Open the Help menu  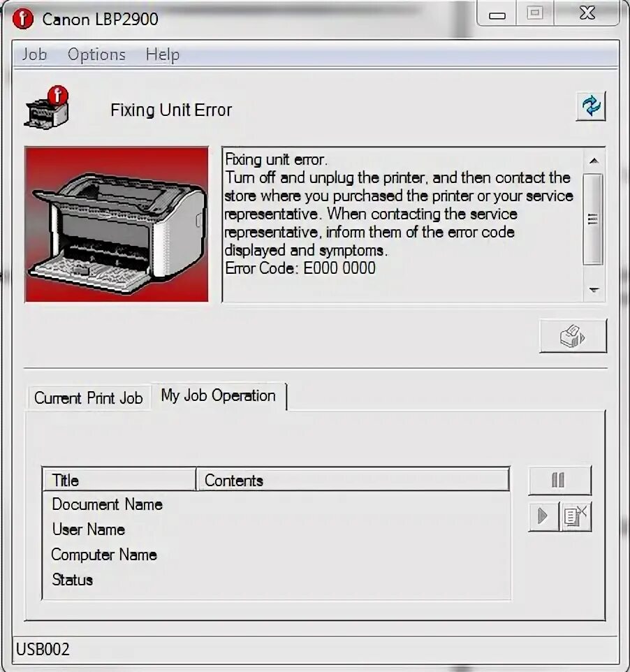click(163, 54)
